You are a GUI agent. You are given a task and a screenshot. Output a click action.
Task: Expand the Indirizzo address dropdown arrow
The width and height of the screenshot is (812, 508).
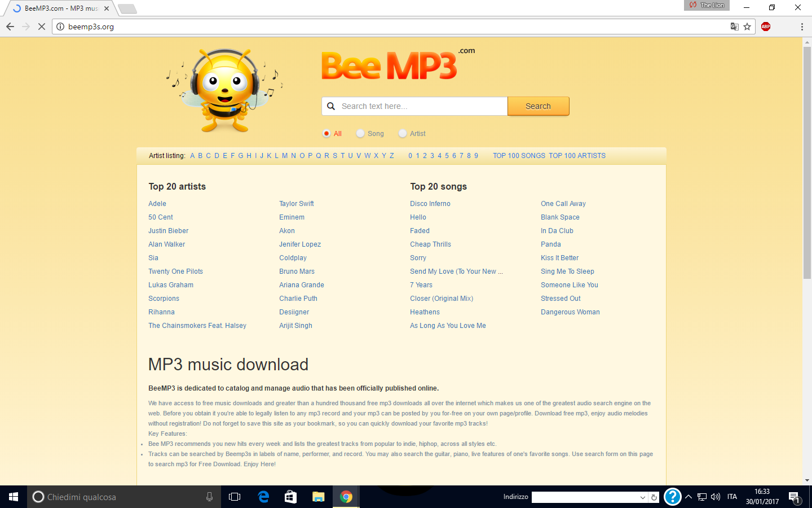(x=642, y=497)
